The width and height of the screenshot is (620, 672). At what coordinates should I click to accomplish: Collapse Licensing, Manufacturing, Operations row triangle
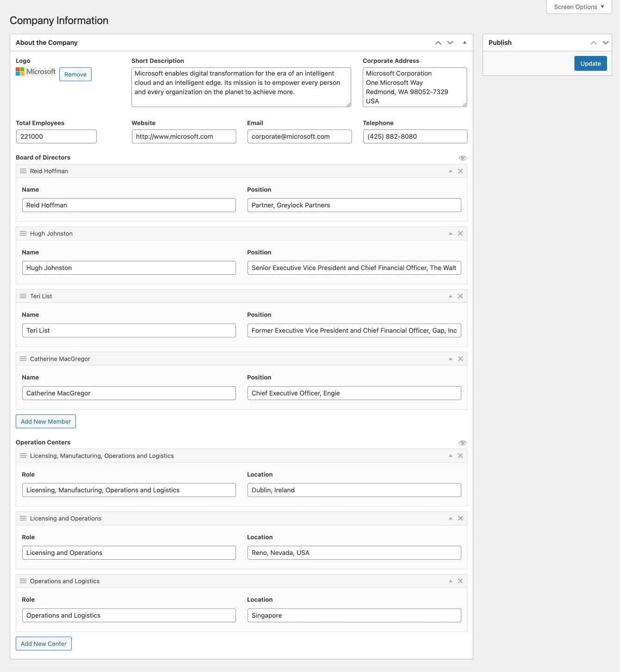(x=451, y=456)
